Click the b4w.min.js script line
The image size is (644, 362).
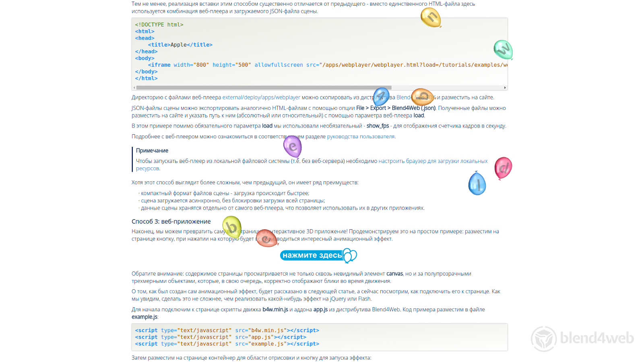(x=227, y=330)
